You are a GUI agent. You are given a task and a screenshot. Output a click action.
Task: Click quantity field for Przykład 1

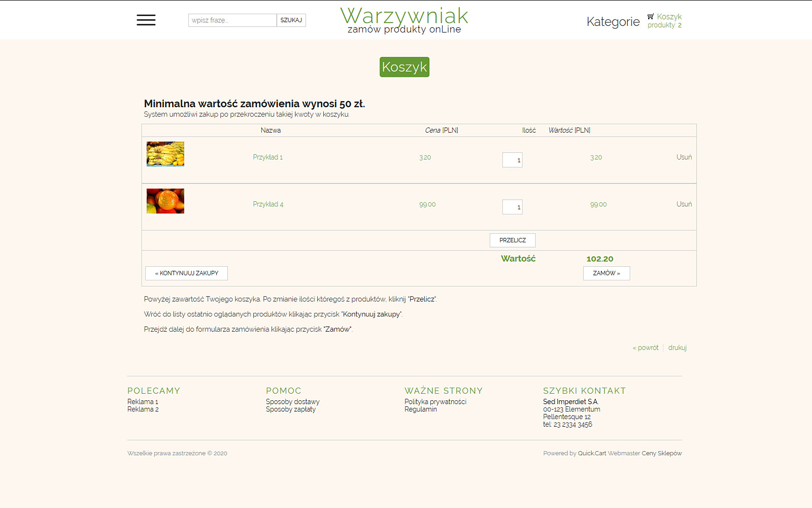pyautogui.click(x=512, y=160)
